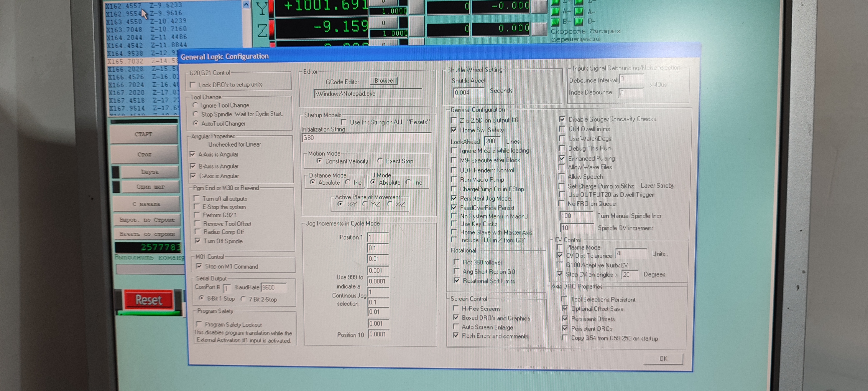
Task: Uncheck Home Sw. Safety
Action: click(x=454, y=130)
